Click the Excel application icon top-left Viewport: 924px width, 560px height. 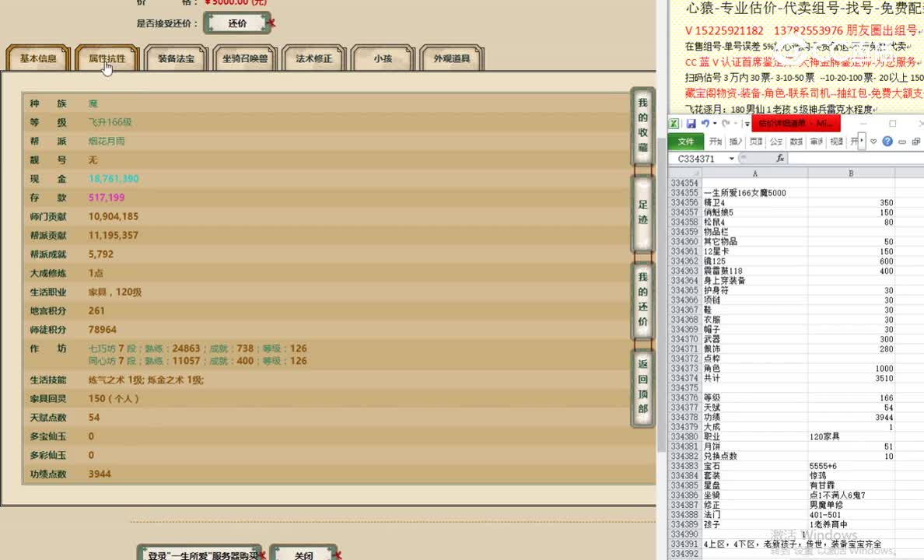tap(674, 123)
